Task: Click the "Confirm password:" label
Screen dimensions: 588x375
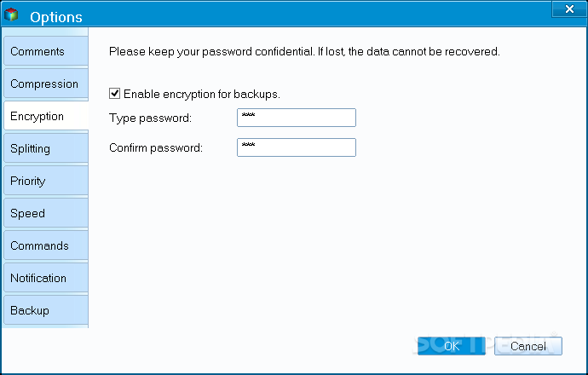Action: click(x=156, y=147)
